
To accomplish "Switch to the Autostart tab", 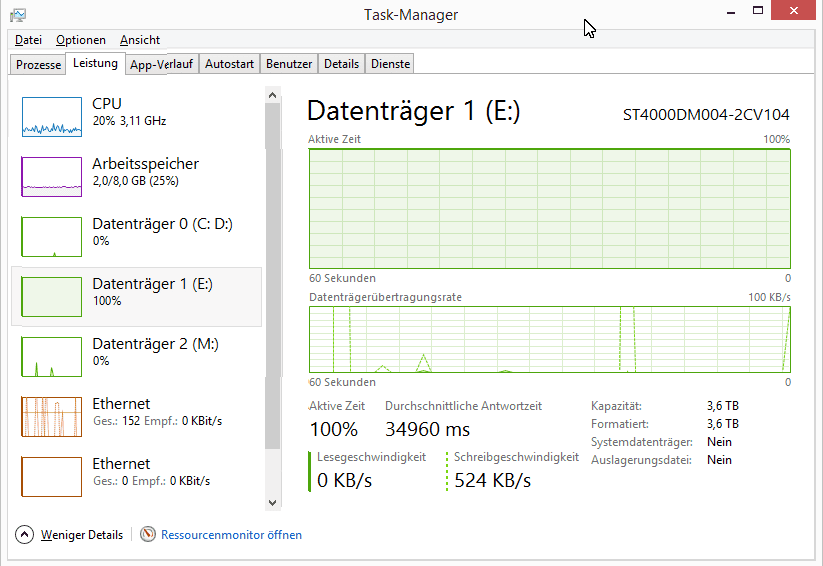I will (229, 64).
